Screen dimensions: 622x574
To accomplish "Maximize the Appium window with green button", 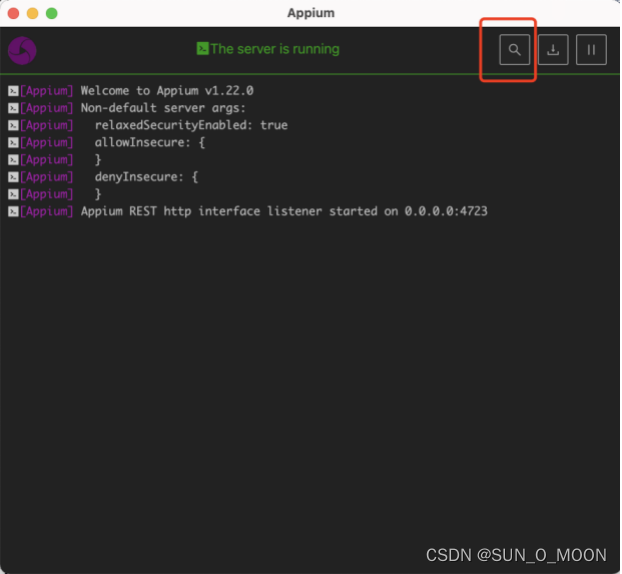I will click(x=52, y=13).
